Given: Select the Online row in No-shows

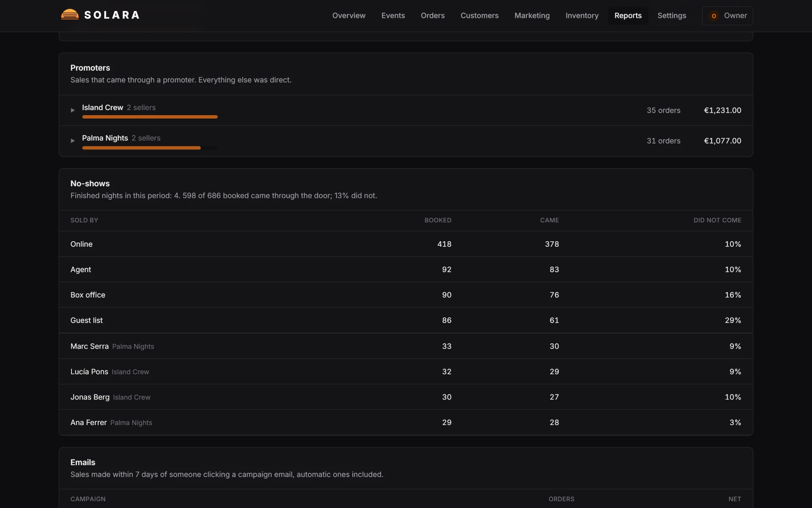Looking at the screenshot, I should 406,244.
